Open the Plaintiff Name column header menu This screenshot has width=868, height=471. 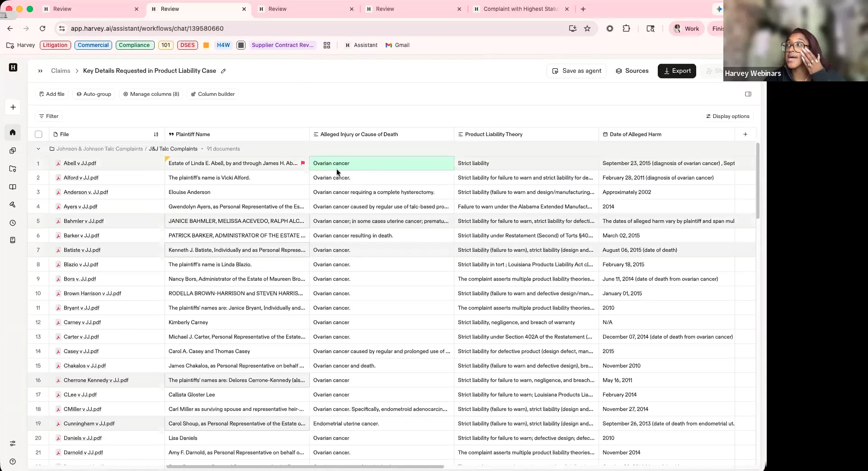[x=237, y=134]
